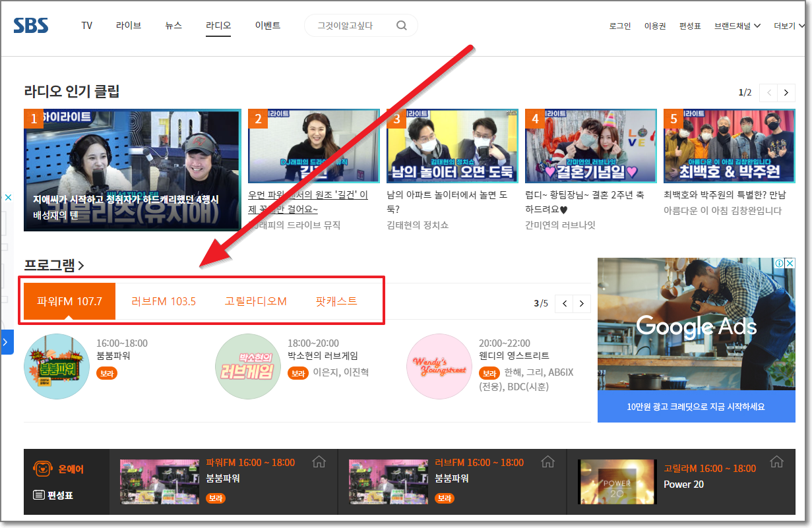
Task: Click 보라 badge next to 이은지, 이진혁
Action: pos(298,373)
